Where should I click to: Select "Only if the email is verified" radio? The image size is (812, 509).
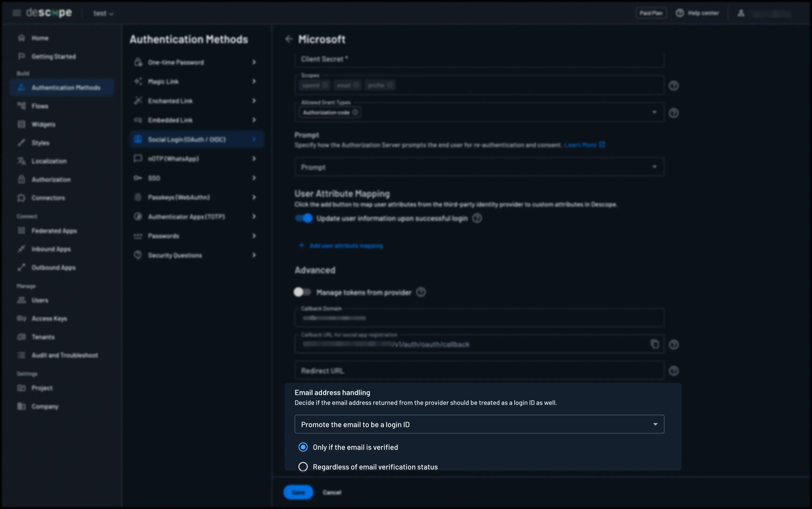pos(303,447)
